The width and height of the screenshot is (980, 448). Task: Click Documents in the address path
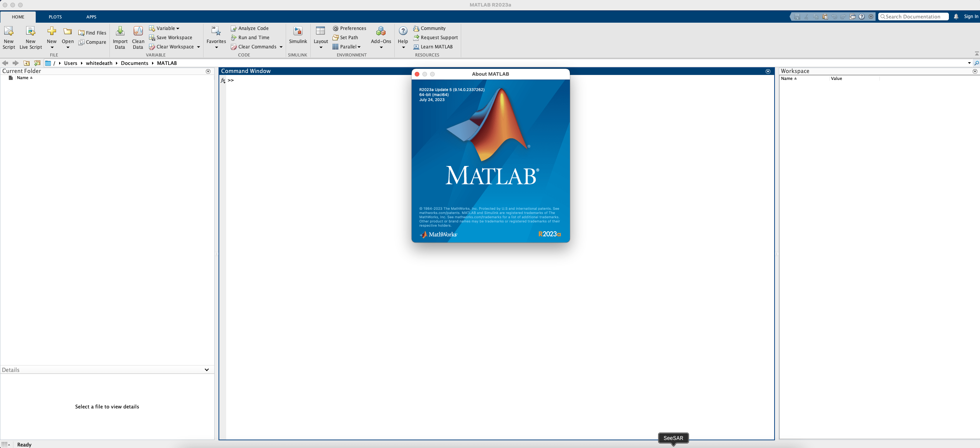(134, 63)
